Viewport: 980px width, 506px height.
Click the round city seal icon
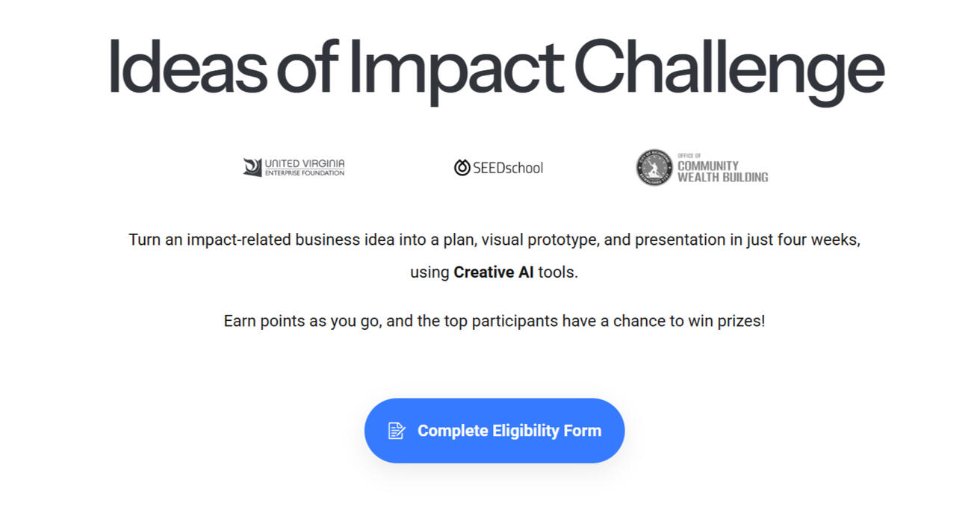point(654,167)
